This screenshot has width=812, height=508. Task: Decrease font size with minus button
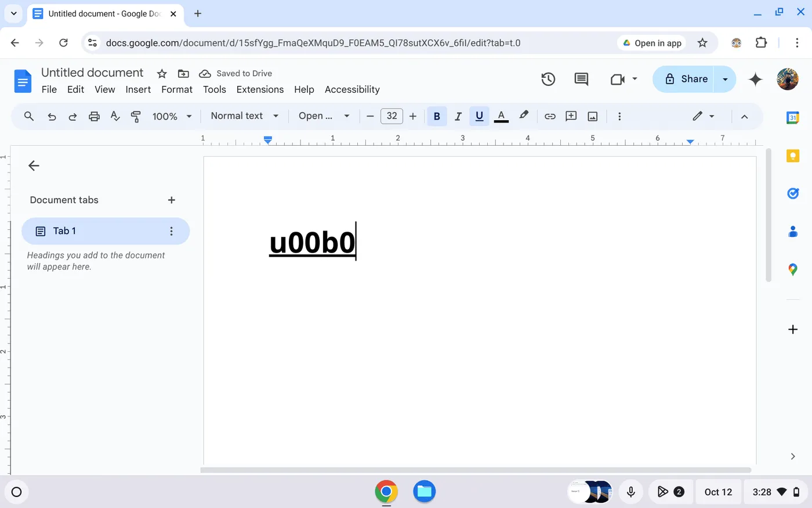(x=370, y=116)
